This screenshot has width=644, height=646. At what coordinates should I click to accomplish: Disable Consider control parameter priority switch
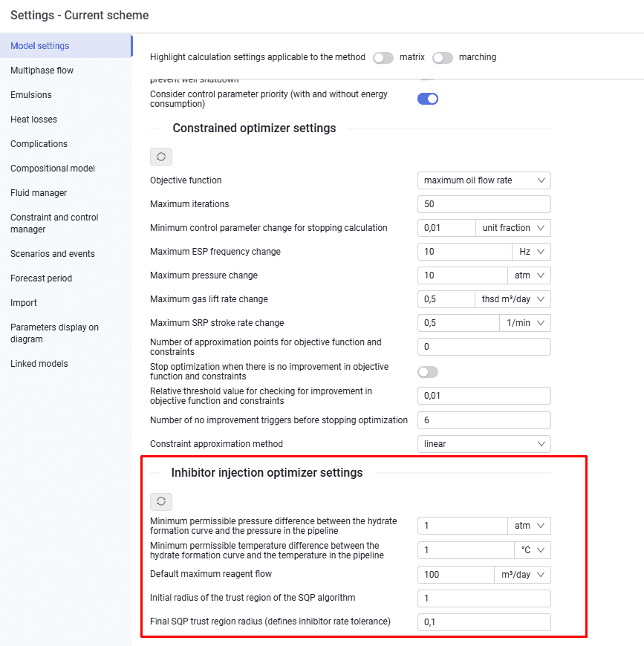click(428, 99)
